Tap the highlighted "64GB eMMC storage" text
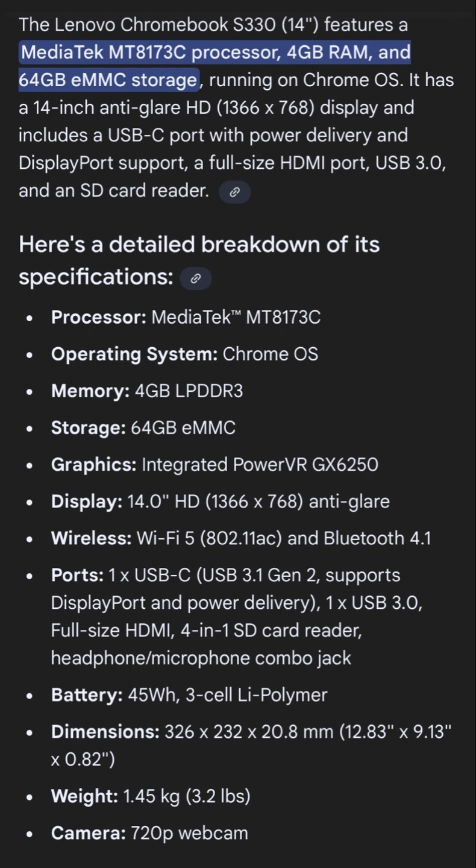Viewport: 476px width, 868px height. (x=108, y=80)
